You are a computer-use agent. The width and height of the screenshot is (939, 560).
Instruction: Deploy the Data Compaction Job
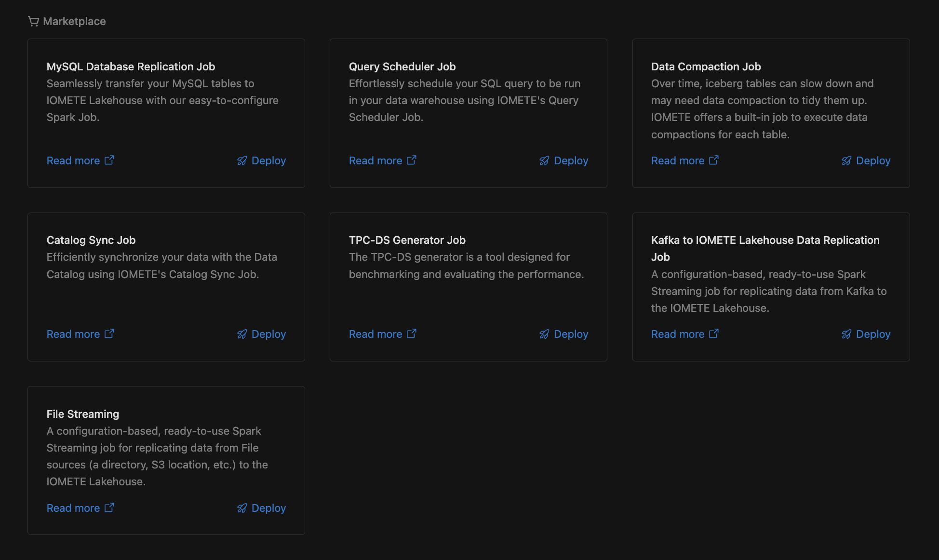[x=866, y=160]
